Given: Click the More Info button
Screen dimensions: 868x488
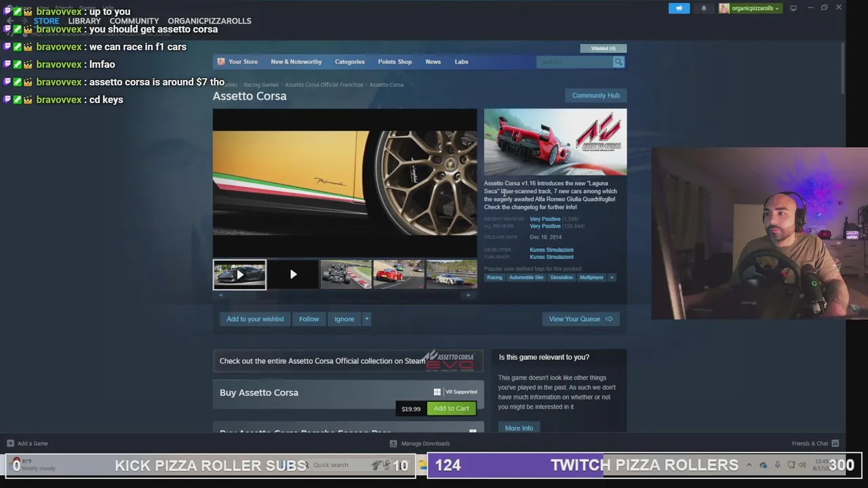Looking at the screenshot, I should pos(519,428).
